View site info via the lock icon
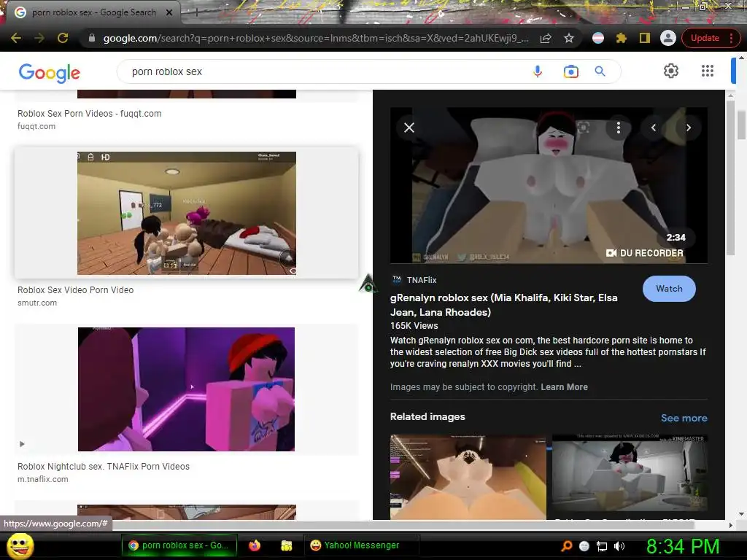 pos(91,38)
